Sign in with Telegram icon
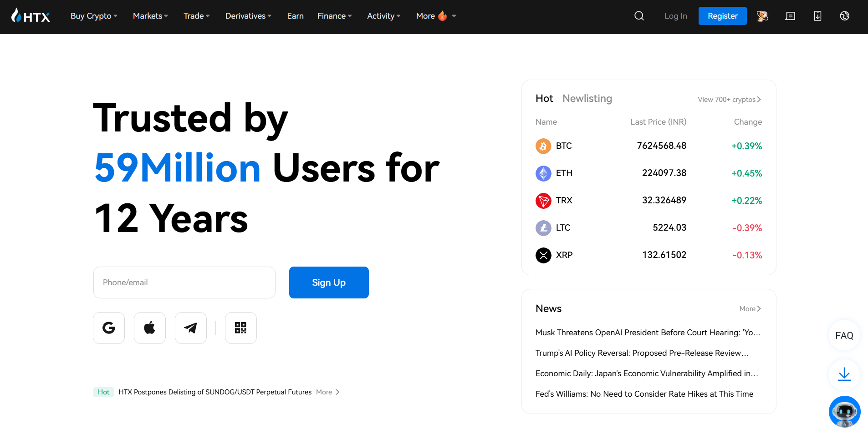Viewport: 868px width, 434px height. click(x=191, y=328)
